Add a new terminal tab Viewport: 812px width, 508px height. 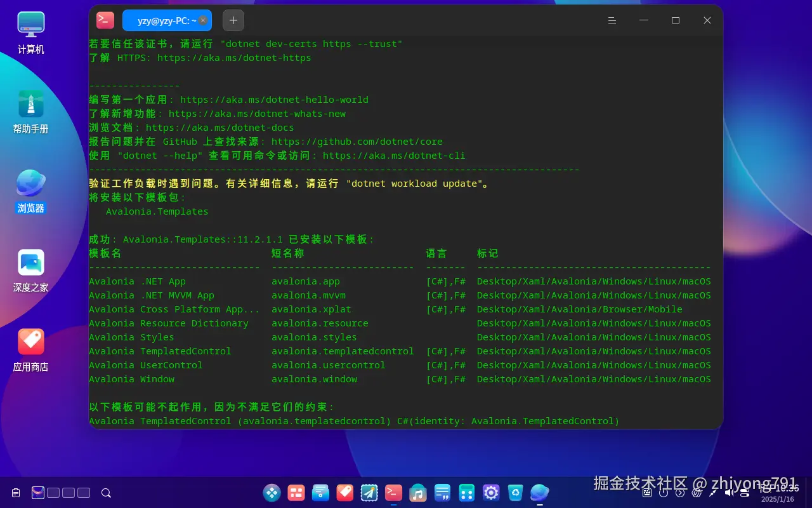click(233, 20)
